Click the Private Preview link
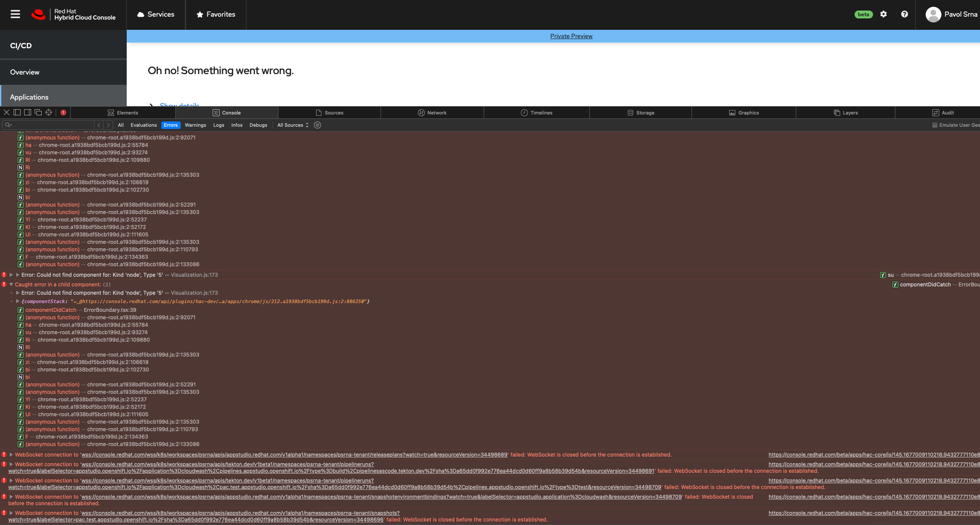This screenshot has width=980, height=525. 571,36
